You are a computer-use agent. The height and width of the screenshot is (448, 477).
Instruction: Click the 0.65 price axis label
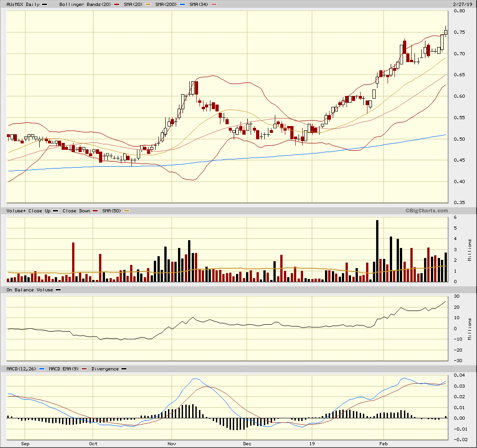click(459, 75)
